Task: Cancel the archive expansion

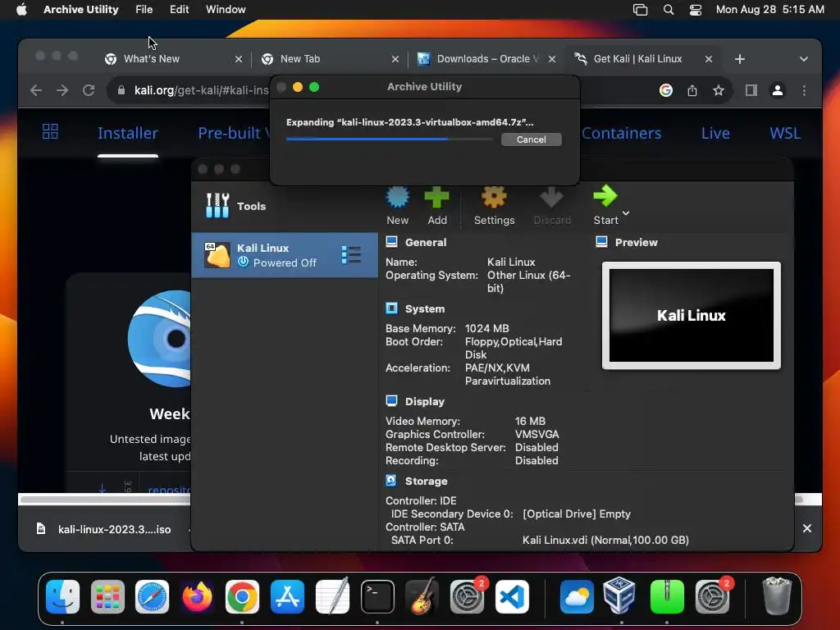Action: point(531,139)
